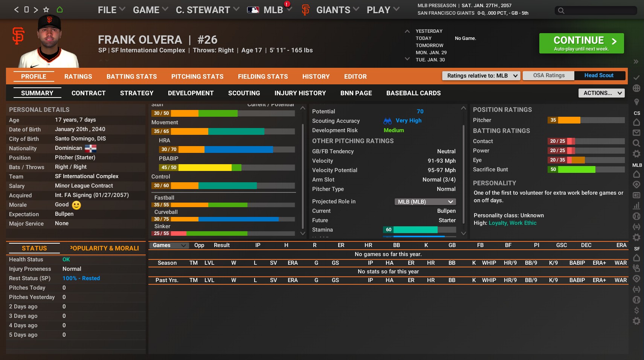Click the green home icon in the top bar
This screenshot has width=644, height=360.
60,9
